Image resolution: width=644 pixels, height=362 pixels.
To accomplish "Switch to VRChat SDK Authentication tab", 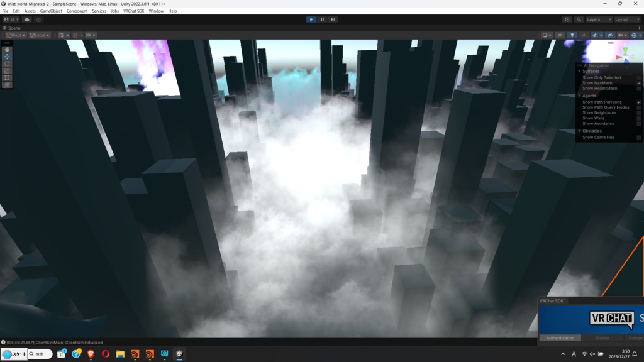I will tap(560, 338).
